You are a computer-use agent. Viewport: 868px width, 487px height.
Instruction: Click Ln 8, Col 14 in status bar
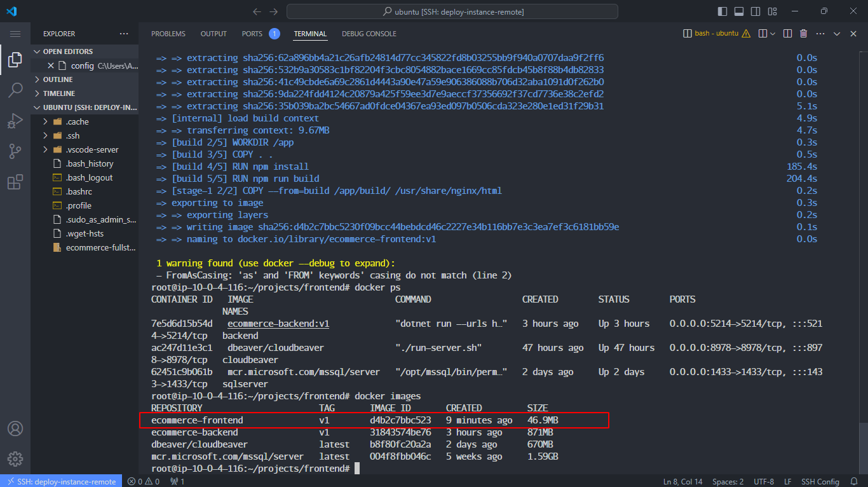point(683,481)
